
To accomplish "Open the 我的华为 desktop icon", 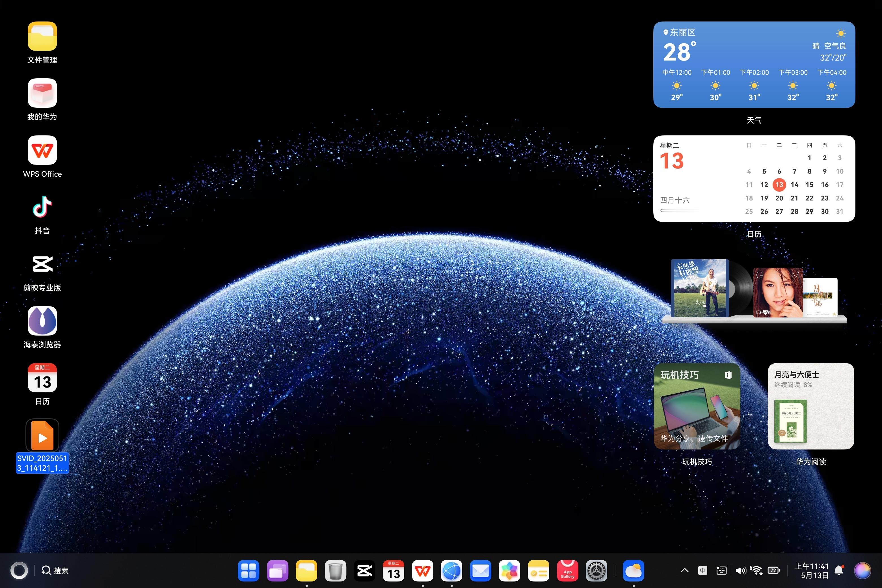I will point(42,93).
